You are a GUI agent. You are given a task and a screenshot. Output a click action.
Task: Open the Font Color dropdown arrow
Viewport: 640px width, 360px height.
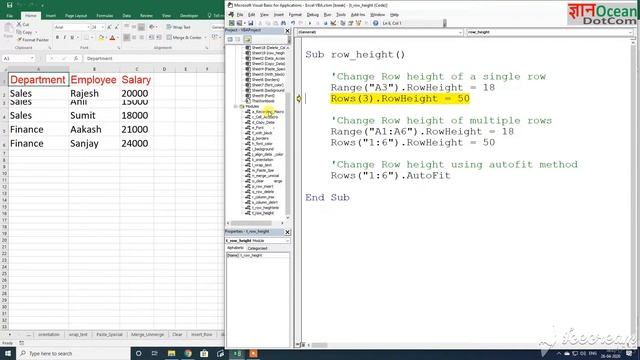point(118,38)
